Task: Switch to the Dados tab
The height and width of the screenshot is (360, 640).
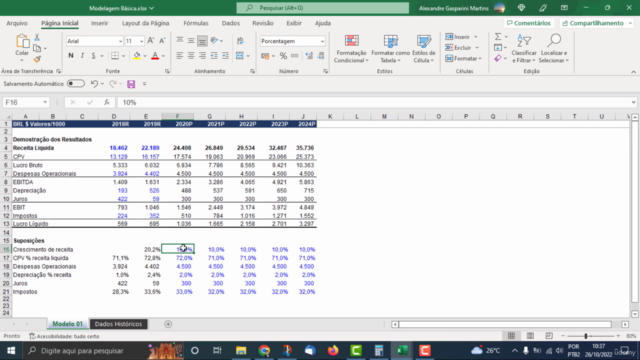Action: click(x=231, y=23)
